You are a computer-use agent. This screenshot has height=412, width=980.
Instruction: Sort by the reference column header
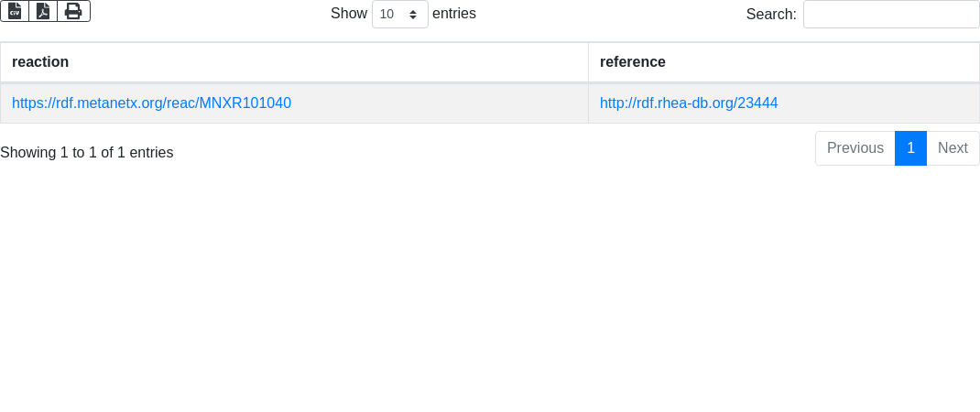[633, 62]
